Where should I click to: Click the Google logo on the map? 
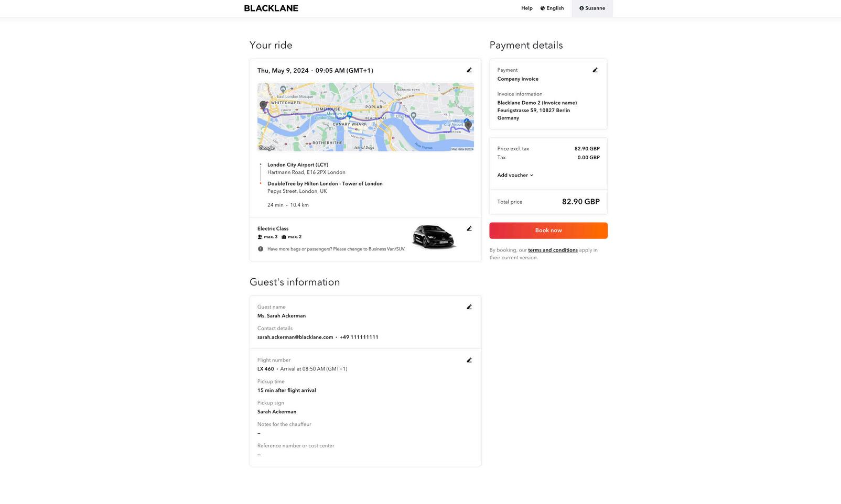click(267, 148)
